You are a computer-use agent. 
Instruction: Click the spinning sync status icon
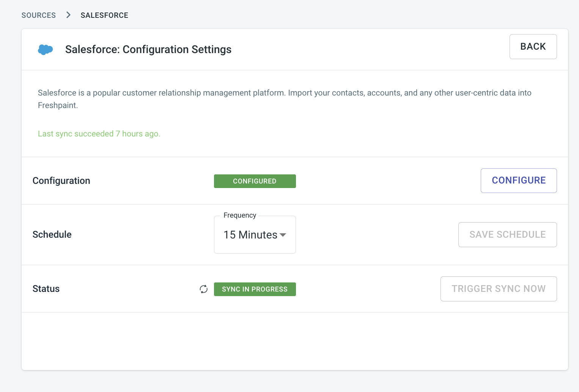pos(204,289)
